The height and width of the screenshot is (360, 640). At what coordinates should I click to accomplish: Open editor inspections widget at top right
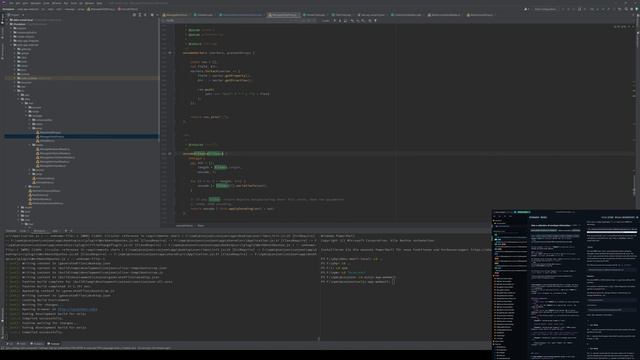(624, 27)
